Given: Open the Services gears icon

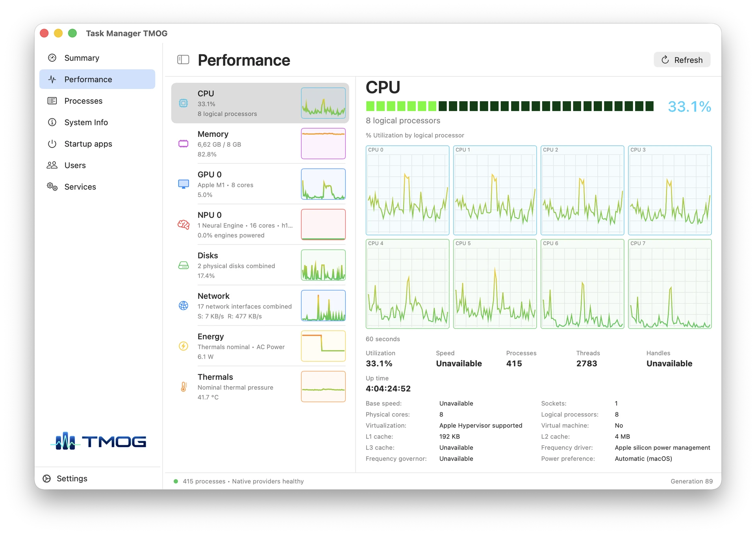Looking at the screenshot, I should click(52, 187).
